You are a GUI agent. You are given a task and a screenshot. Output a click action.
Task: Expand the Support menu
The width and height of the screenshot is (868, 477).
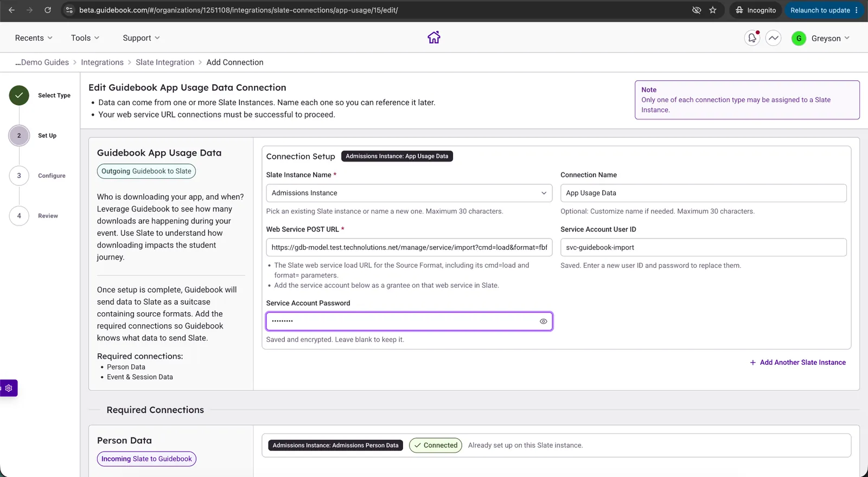click(x=141, y=38)
